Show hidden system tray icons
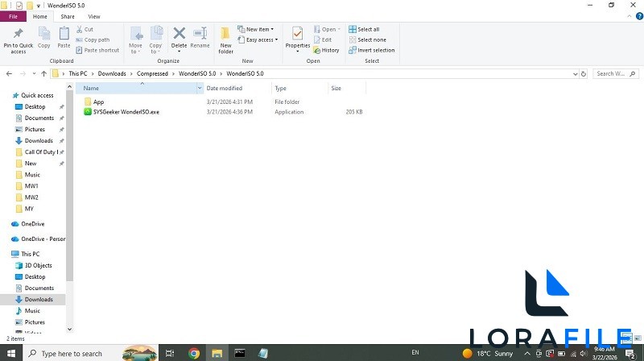 [x=527, y=353]
